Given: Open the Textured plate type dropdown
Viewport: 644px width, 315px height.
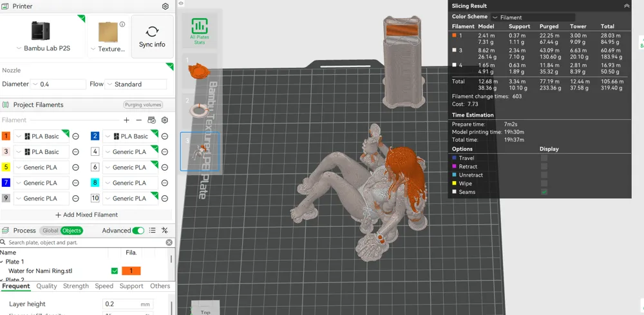Looking at the screenshot, I should (108, 48).
